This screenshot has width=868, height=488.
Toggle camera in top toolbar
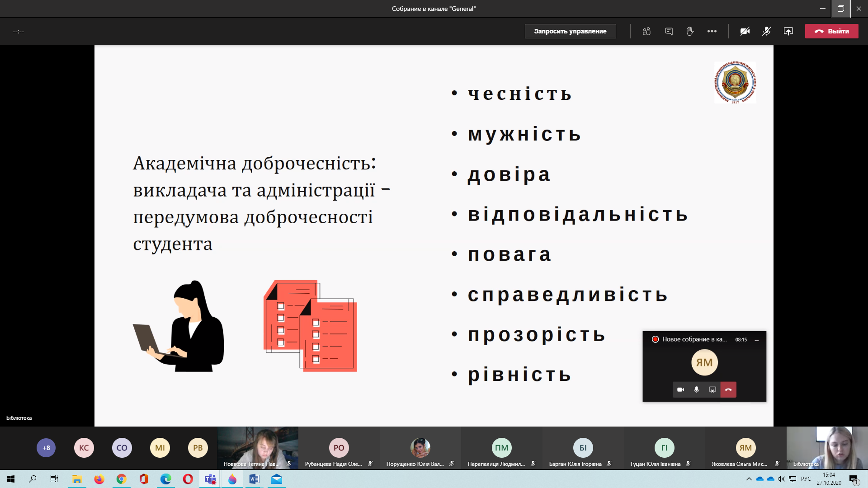point(745,31)
